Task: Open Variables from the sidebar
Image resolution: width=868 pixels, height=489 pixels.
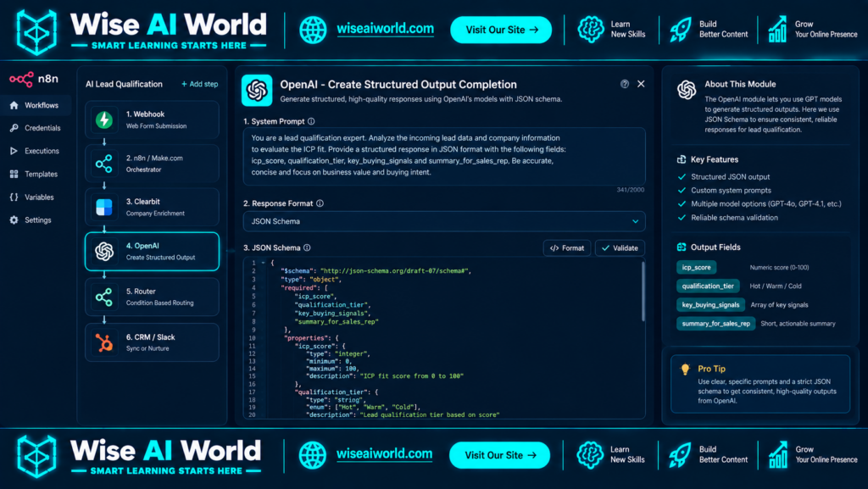Action: 32,197
